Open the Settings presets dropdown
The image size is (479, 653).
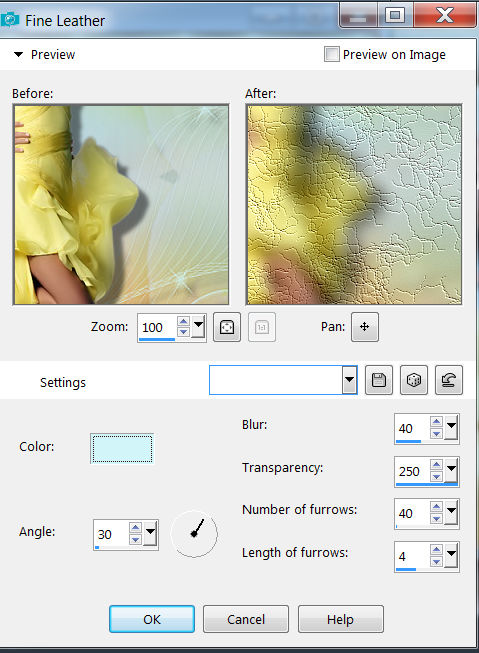[x=349, y=380]
